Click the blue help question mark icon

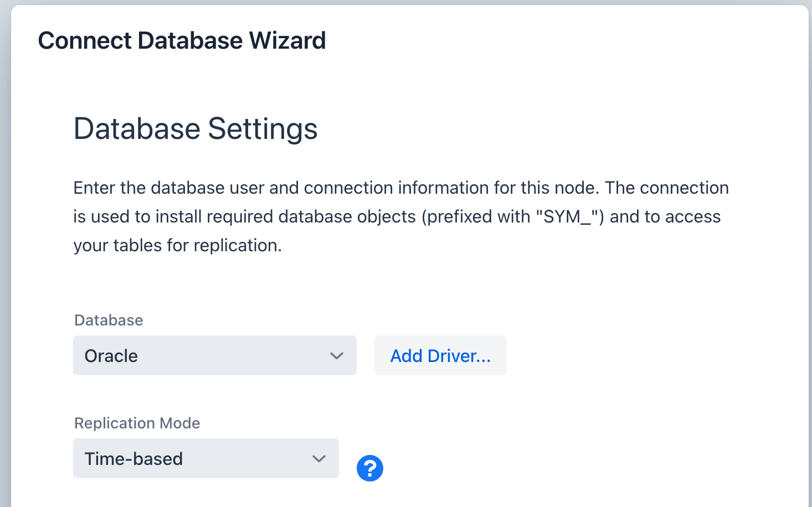[369, 468]
